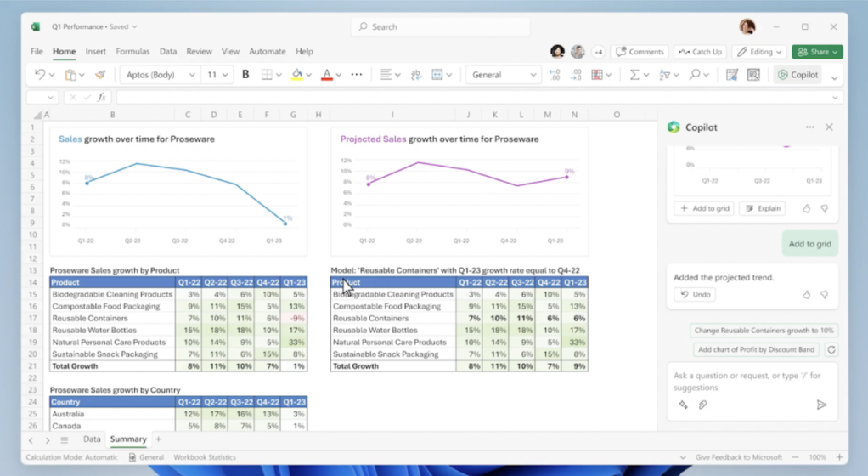Click the search box
The height and width of the screenshot is (476, 868).
(x=440, y=26)
